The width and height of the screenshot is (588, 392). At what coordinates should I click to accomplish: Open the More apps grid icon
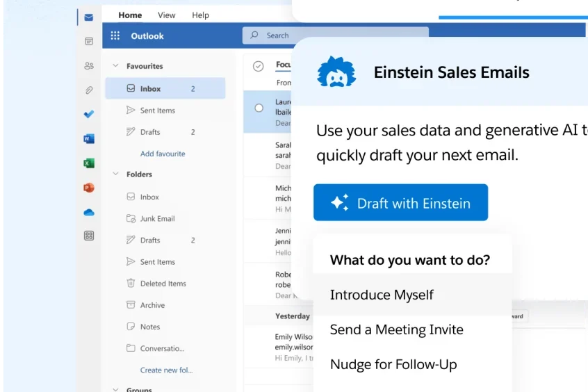coord(89,236)
